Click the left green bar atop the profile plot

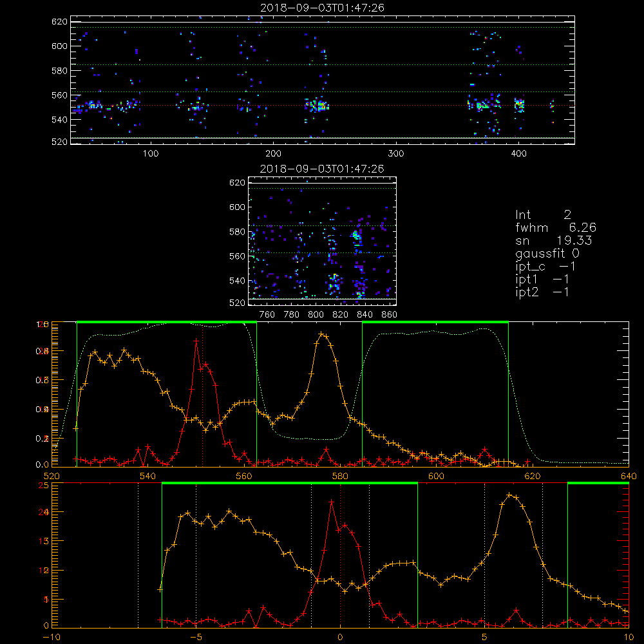(x=167, y=322)
